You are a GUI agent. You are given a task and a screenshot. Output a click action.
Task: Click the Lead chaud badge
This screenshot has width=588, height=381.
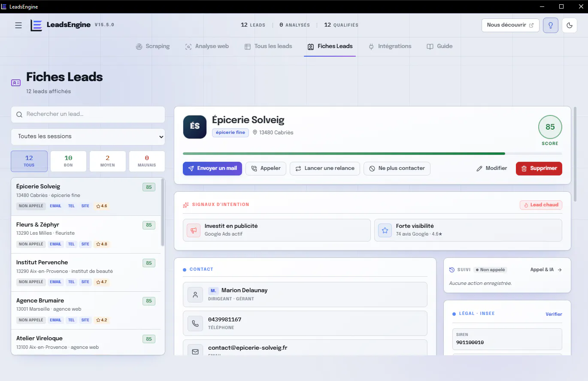pos(541,205)
